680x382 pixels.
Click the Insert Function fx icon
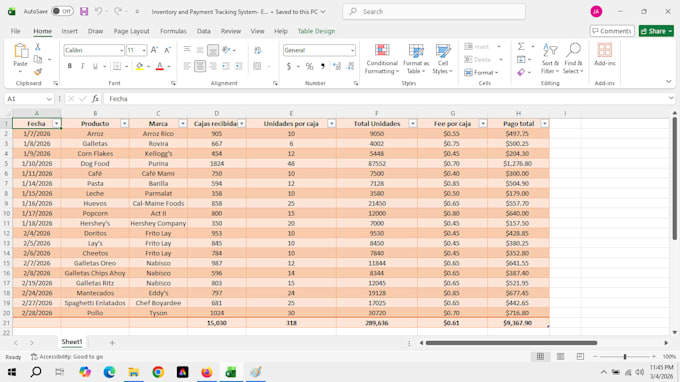tap(95, 99)
